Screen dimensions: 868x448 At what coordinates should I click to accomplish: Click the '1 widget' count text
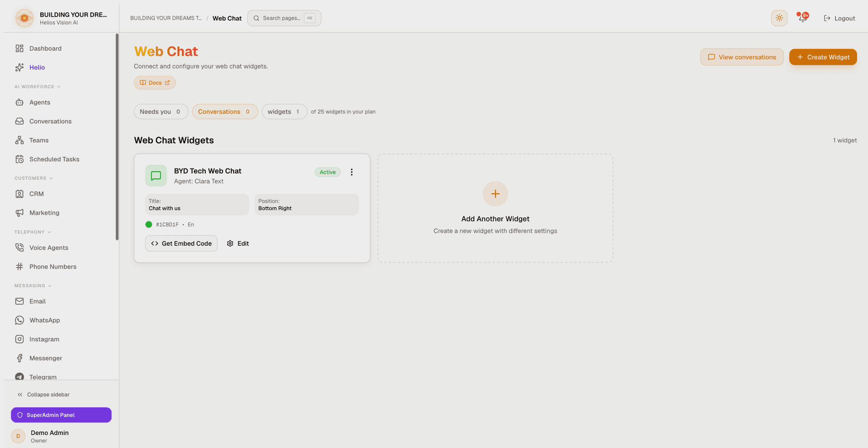tap(844, 140)
